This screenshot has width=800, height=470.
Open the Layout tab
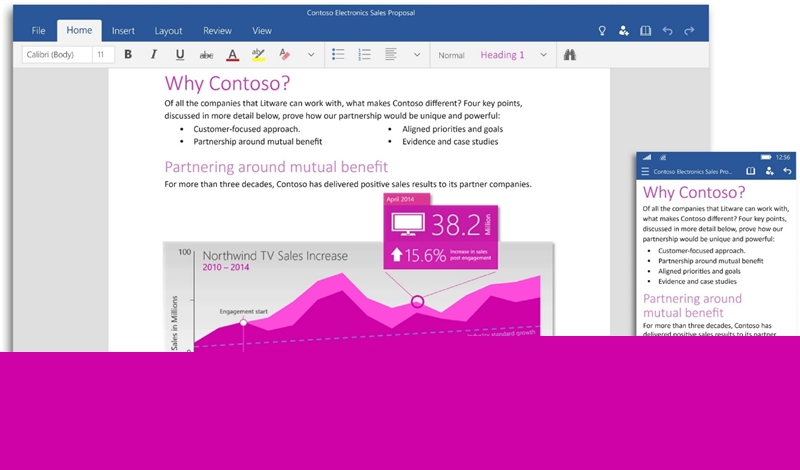(x=168, y=31)
